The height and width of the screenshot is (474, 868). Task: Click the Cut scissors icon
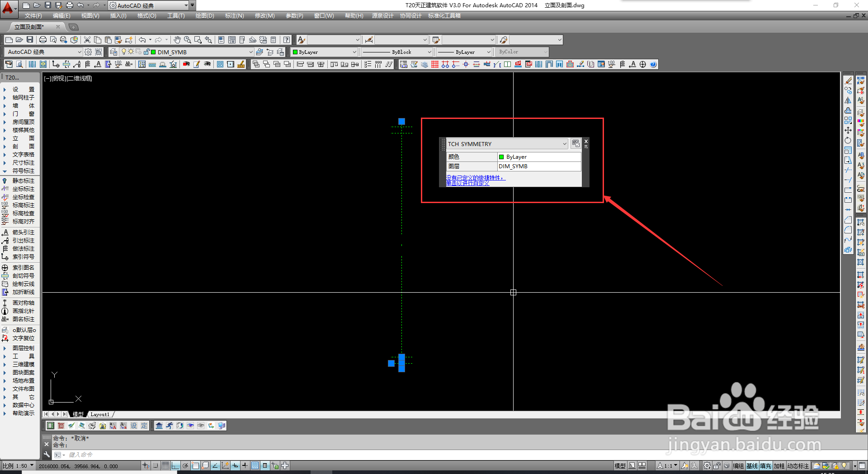tap(87, 40)
